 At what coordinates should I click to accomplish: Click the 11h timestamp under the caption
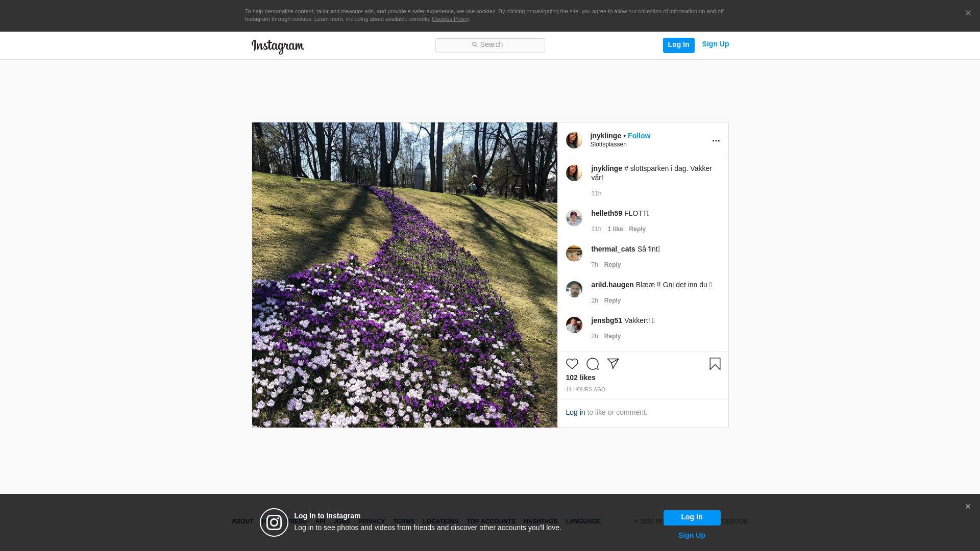pyautogui.click(x=596, y=193)
